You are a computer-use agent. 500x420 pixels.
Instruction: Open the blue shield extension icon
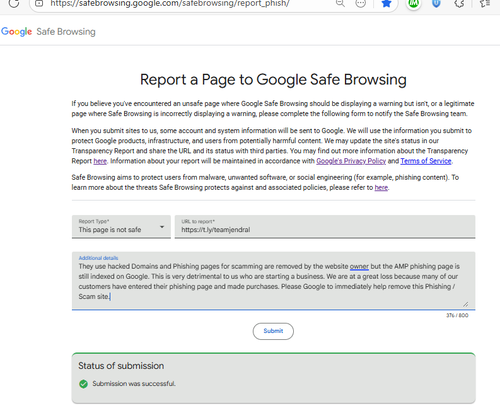coord(436,3)
